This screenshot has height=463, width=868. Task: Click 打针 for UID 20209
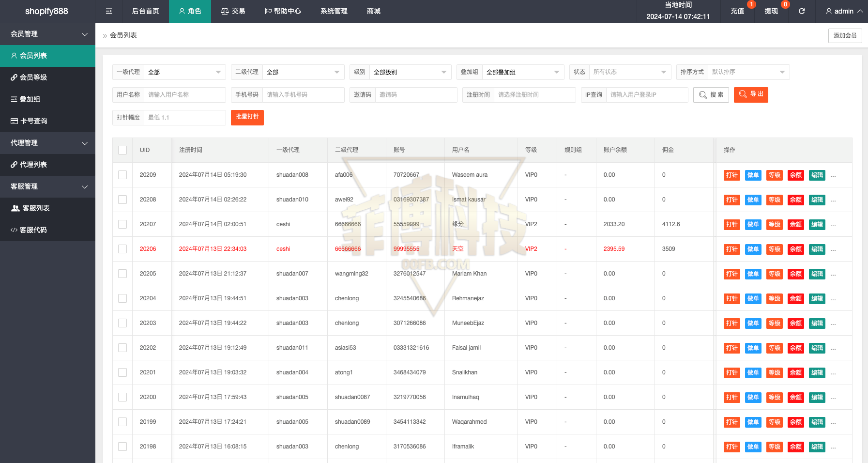click(731, 175)
